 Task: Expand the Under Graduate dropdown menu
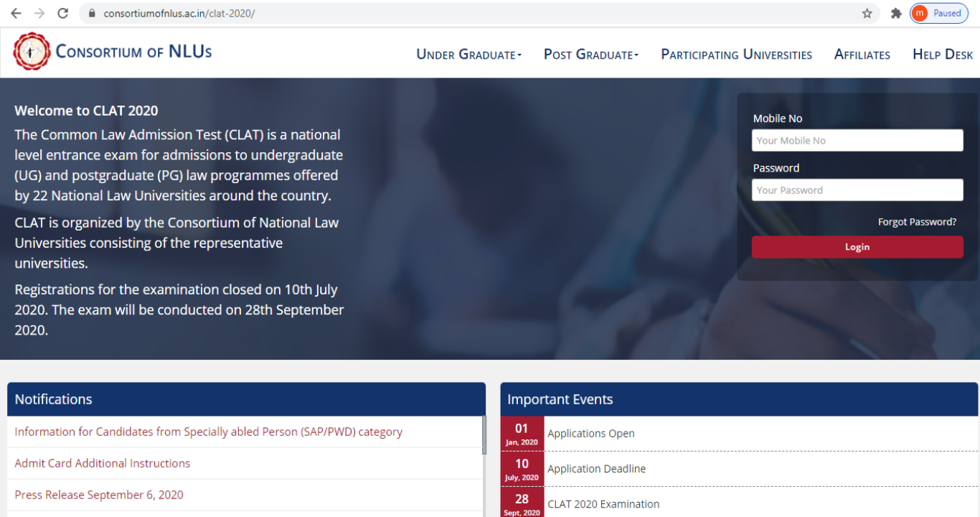[x=468, y=55]
